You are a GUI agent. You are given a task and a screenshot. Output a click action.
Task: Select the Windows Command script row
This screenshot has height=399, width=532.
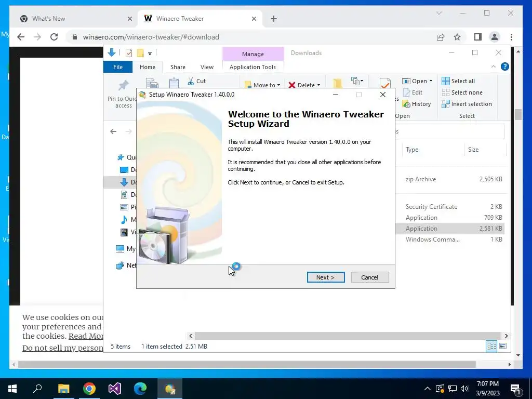click(x=450, y=239)
